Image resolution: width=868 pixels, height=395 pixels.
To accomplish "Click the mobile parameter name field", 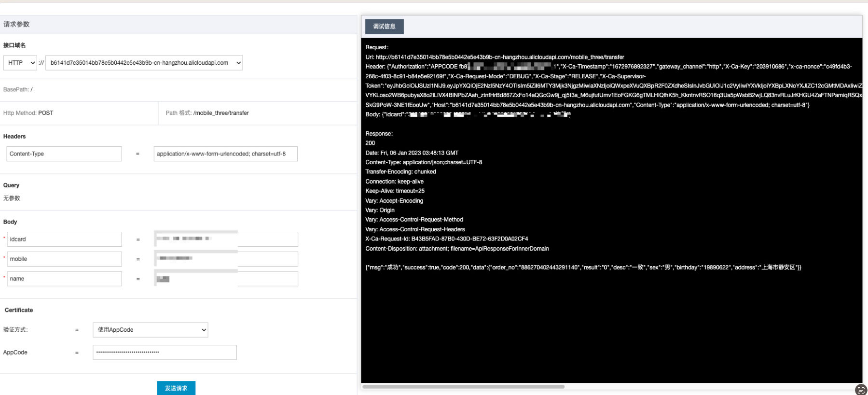I will pos(64,259).
